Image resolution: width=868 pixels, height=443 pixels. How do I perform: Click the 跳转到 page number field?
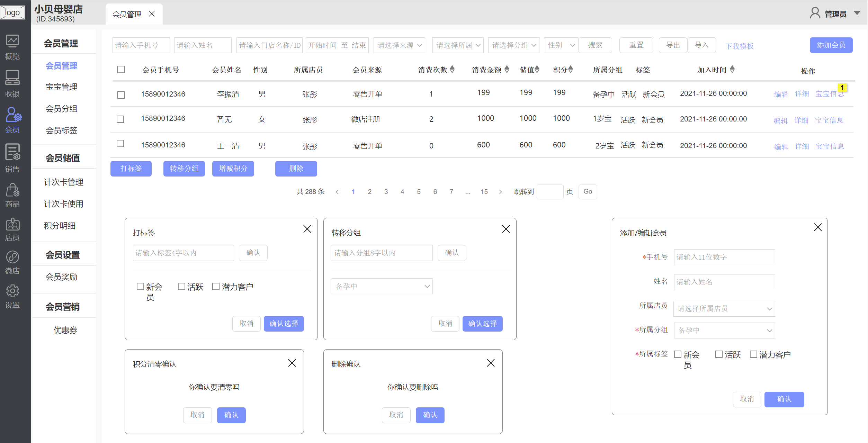pyautogui.click(x=550, y=192)
